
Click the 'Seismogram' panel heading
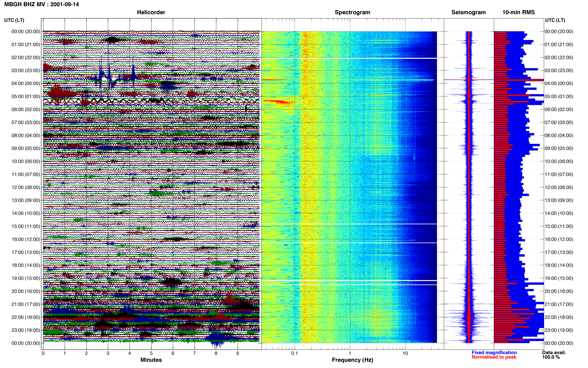coord(468,12)
